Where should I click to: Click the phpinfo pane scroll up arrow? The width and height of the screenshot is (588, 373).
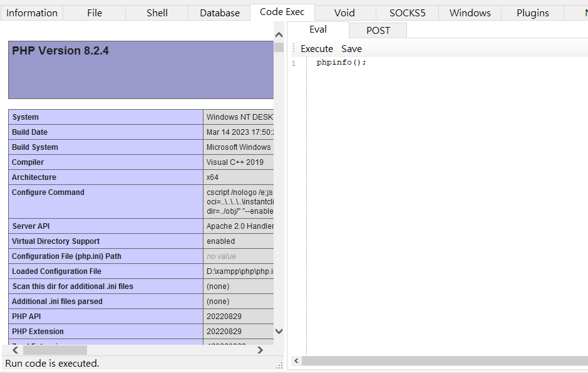(279, 35)
